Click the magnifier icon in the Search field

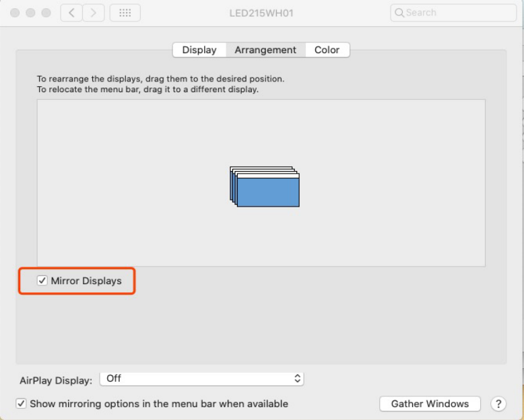[399, 13]
